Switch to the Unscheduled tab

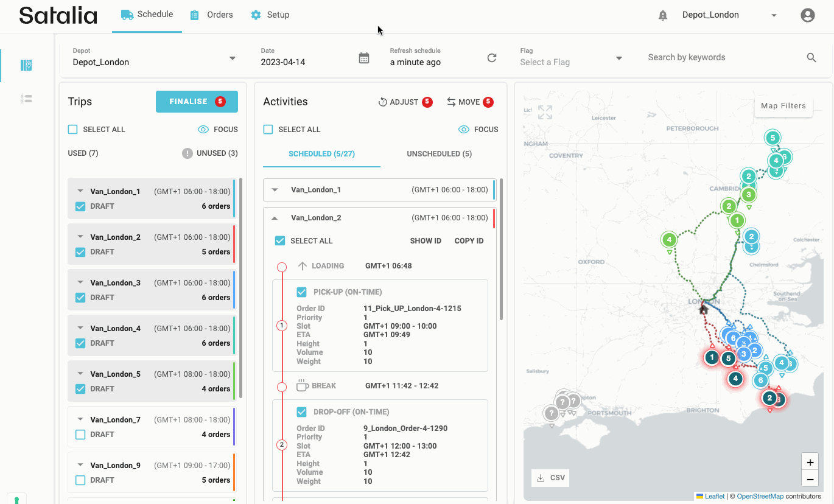(439, 154)
